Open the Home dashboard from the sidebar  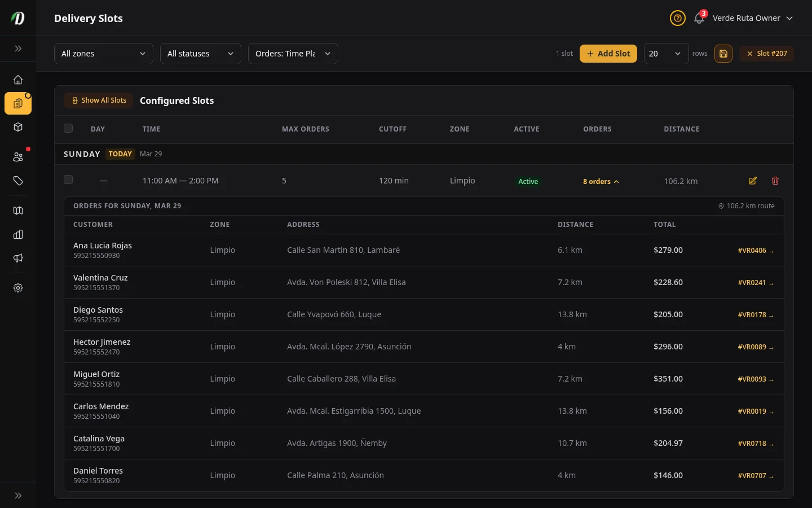coord(18,80)
